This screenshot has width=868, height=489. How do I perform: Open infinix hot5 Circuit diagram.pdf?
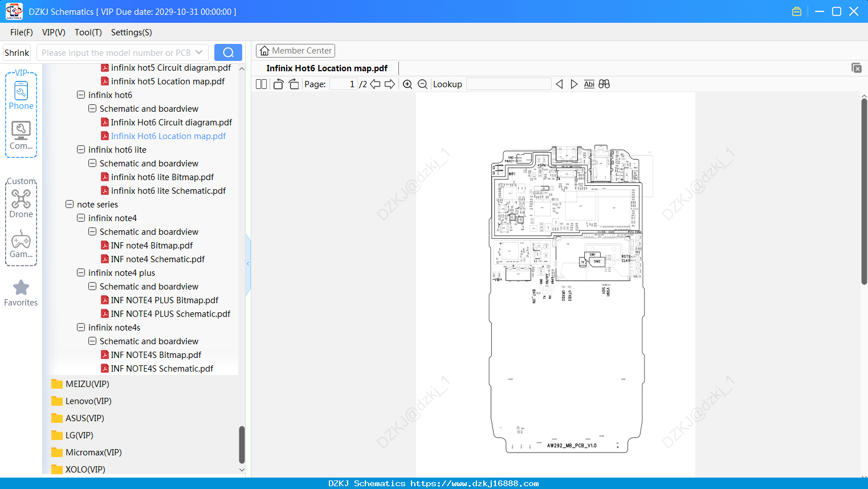click(x=166, y=68)
